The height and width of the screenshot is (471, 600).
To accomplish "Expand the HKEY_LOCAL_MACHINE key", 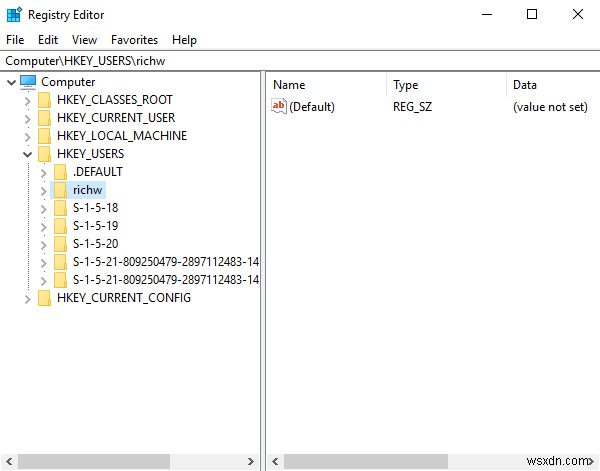I will (x=28, y=137).
